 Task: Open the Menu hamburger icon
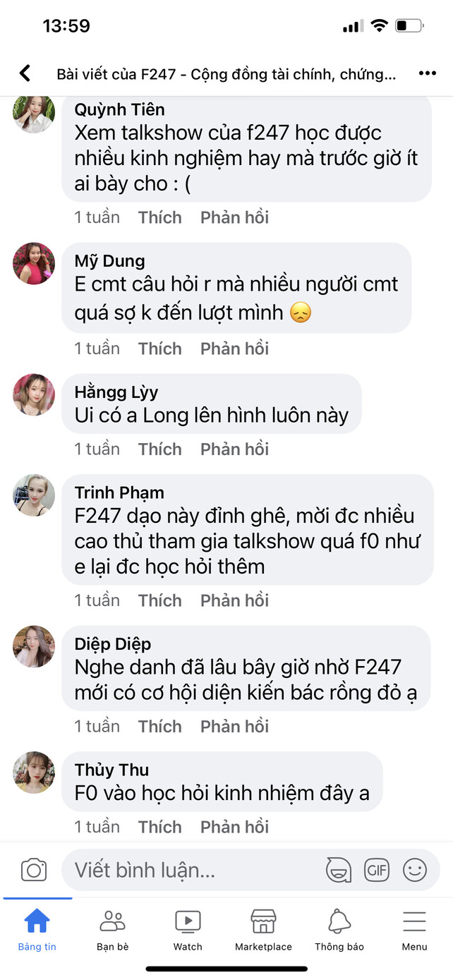pos(414,930)
